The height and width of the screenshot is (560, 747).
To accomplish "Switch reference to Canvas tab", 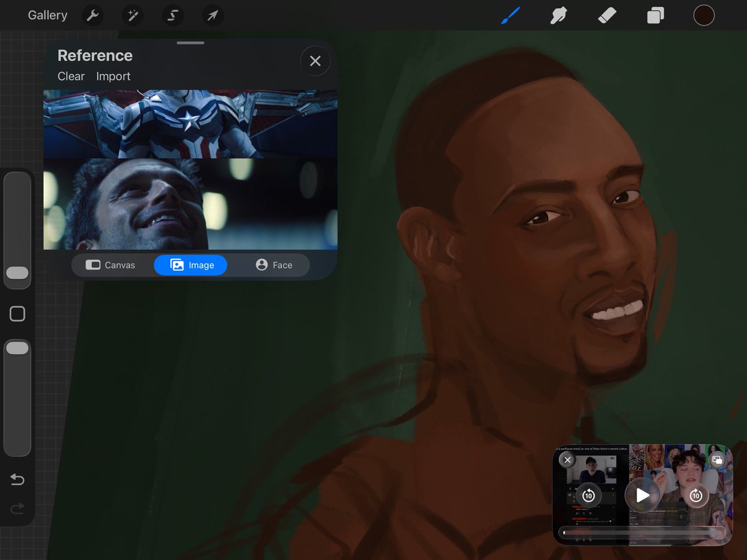I will pyautogui.click(x=111, y=265).
